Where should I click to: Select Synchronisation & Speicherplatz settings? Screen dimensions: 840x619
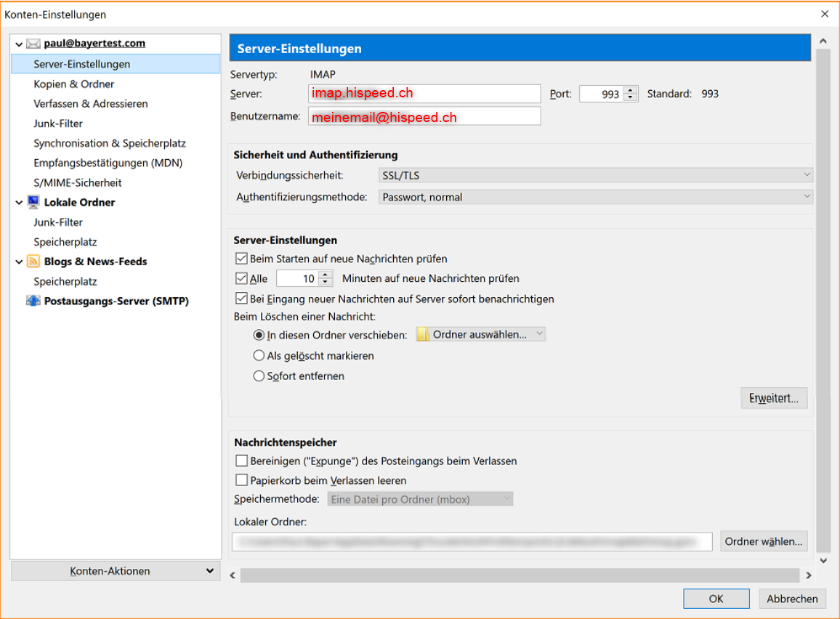(x=109, y=143)
